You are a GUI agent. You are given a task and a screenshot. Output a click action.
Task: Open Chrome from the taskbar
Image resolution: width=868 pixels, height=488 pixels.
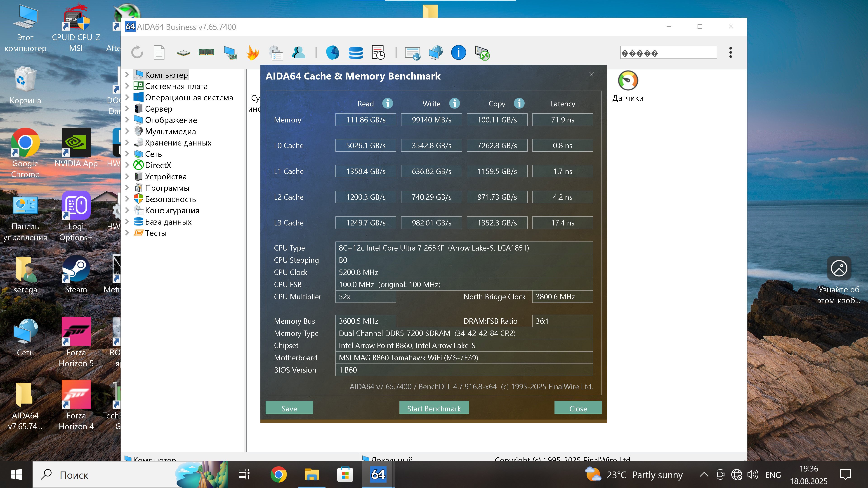tap(278, 474)
